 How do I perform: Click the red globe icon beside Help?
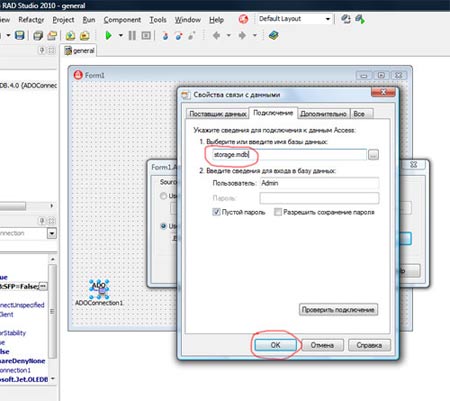243,19
